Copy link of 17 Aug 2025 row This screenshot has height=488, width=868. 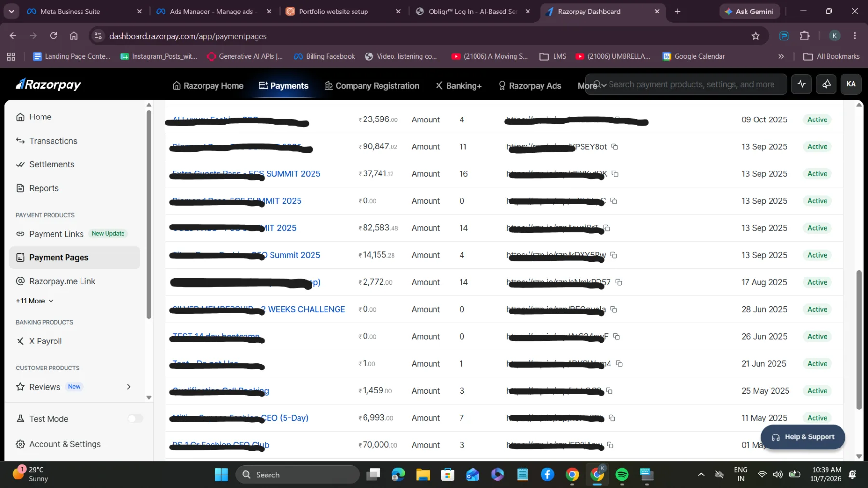click(619, 282)
